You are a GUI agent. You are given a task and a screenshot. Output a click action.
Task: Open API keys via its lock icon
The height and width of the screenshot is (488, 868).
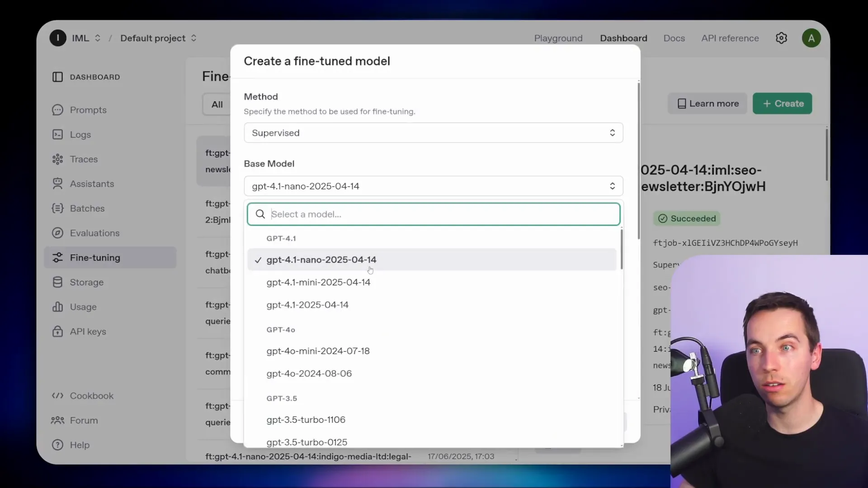click(57, 332)
